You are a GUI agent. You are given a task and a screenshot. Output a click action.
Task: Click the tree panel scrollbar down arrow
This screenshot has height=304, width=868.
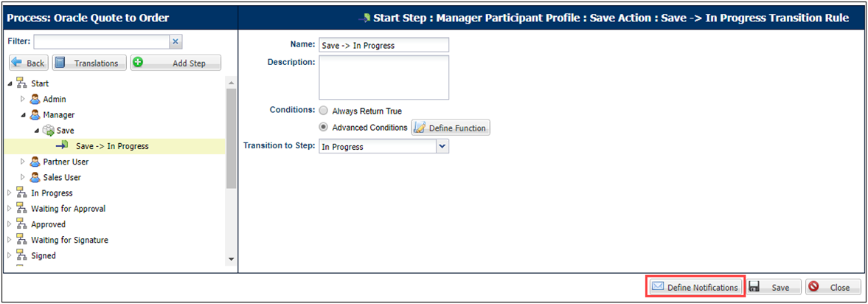(232, 259)
